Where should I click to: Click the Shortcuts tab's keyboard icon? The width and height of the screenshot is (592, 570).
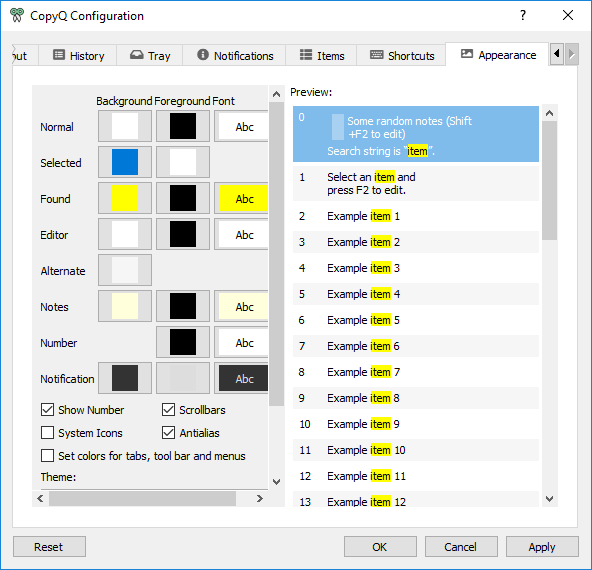coord(376,55)
